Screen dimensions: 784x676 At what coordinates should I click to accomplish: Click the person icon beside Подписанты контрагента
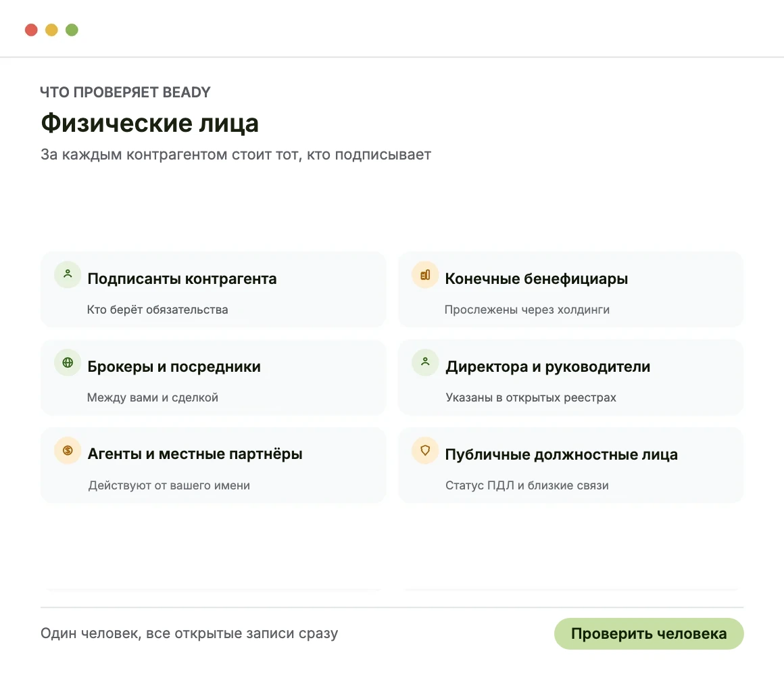(x=68, y=274)
